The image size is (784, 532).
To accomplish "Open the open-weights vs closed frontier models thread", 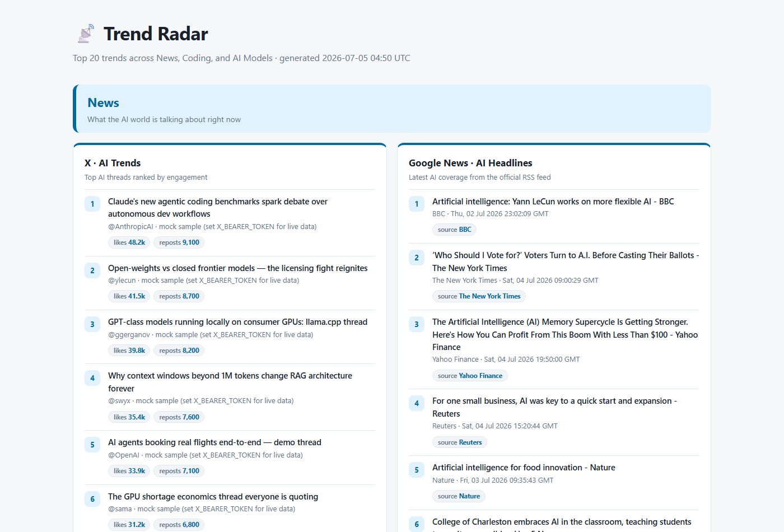I will click(238, 268).
